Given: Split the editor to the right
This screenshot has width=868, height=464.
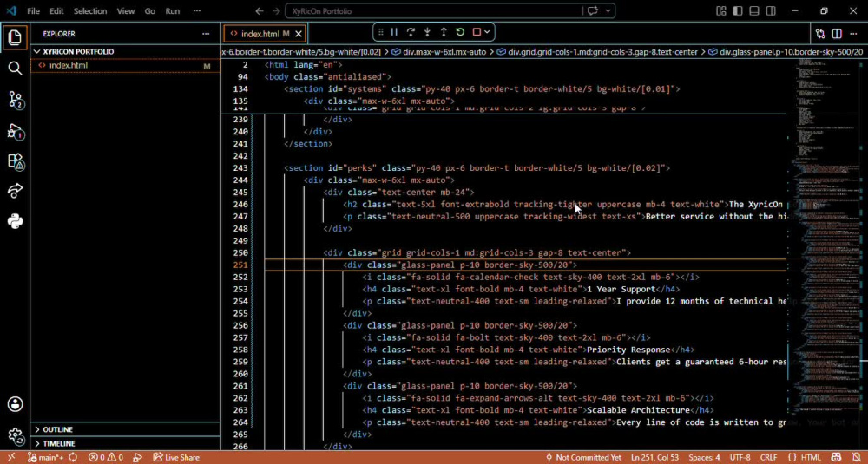Looking at the screenshot, I should (x=837, y=35).
